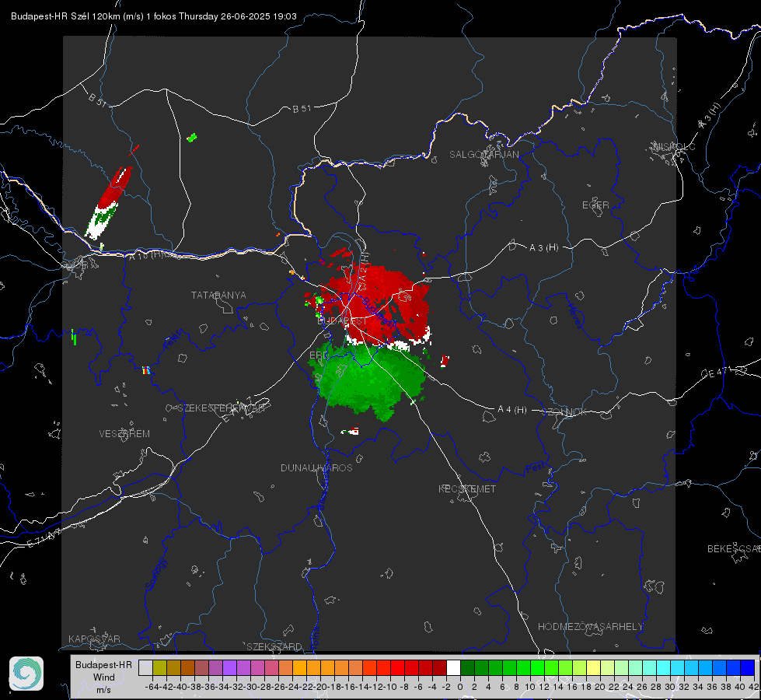Image resolution: width=761 pixels, height=700 pixels.
Task: Click the title text with date 26-06-2025 19:03
Action: 153,16
